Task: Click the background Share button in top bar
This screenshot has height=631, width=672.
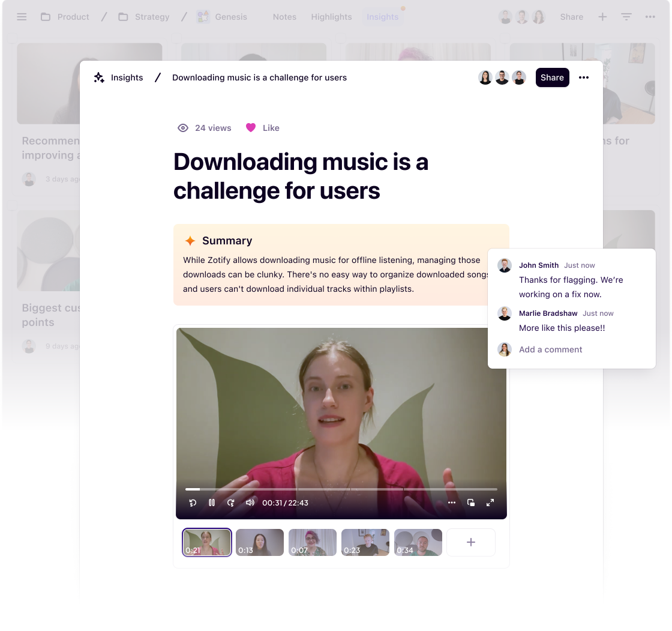Action: tap(571, 17)
